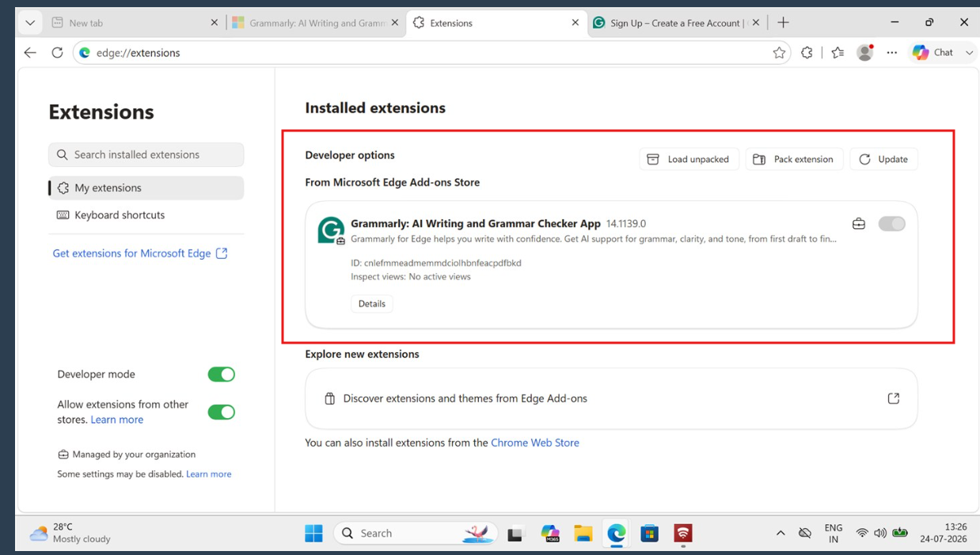Viewport: 980px width, 555px height.
Task: Close the Grammarly AI Writing tab
Action: pyautogui.click(x=395, y=23)
